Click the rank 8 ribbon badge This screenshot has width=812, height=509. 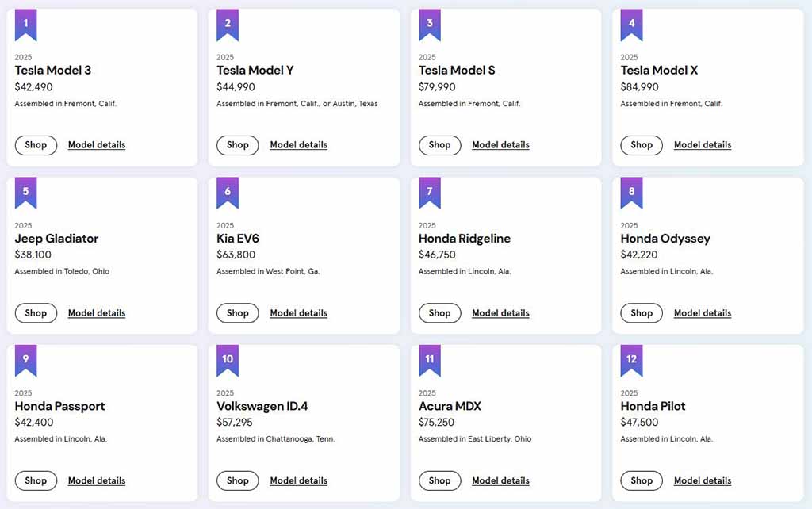(631, 192)
